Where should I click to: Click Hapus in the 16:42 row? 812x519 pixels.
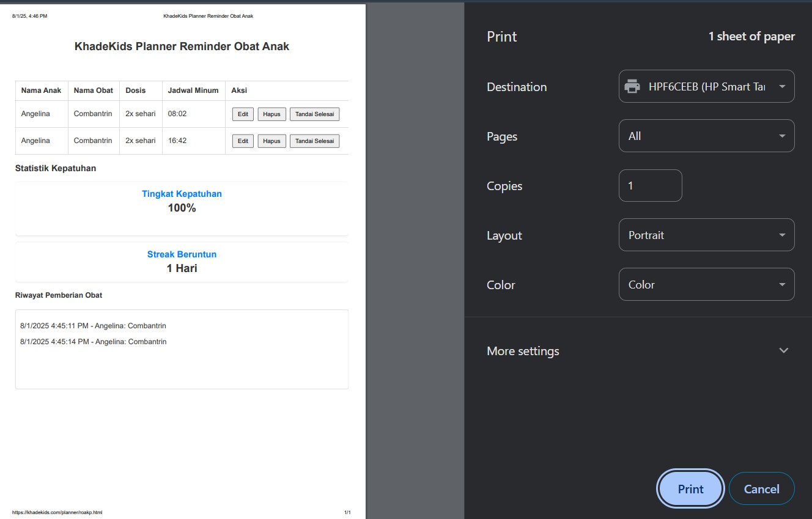pos(271,141)
